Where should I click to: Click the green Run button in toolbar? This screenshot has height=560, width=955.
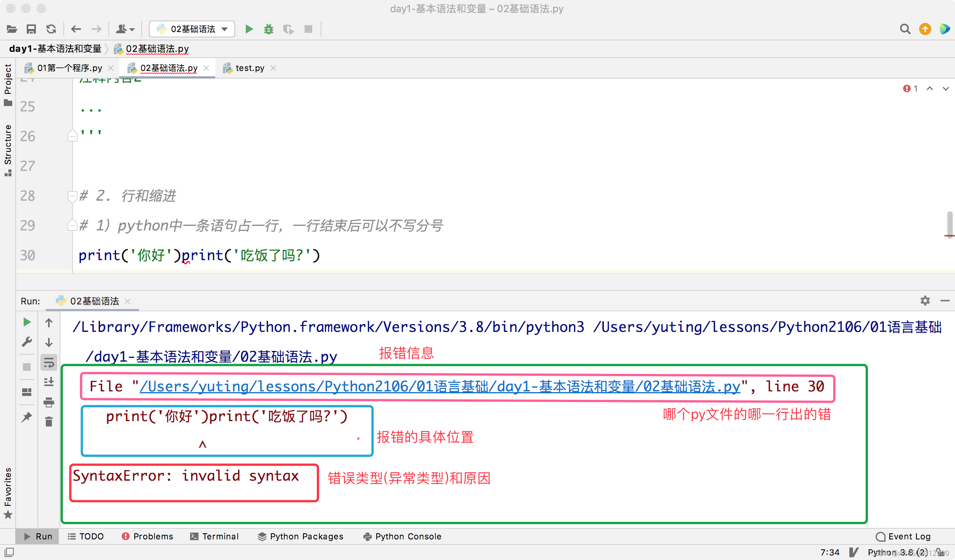point(249,29)
